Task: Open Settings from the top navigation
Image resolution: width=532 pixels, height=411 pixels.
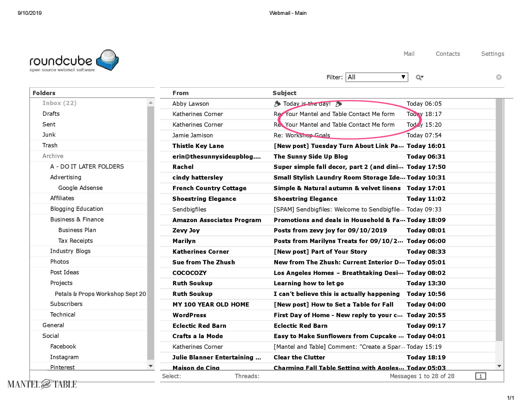Action: [x=492, y=54]
